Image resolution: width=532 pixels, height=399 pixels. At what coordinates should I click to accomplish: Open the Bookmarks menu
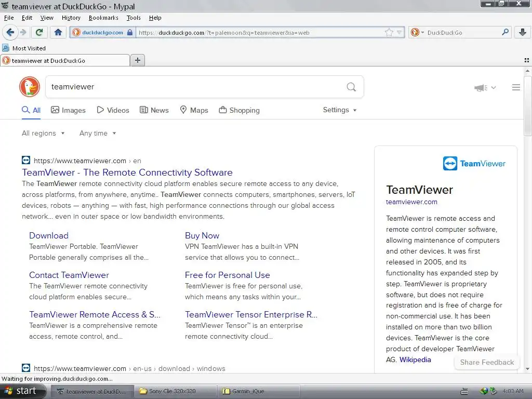click(x=103, y=18)
